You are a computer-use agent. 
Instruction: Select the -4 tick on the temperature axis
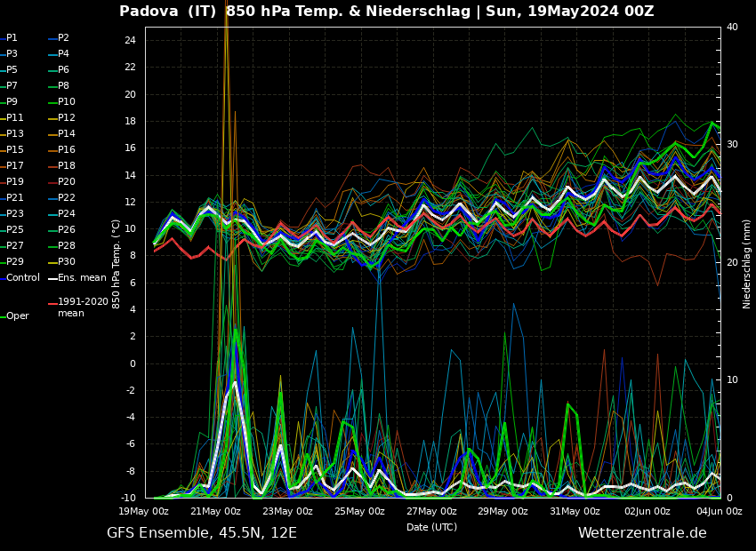tap(131, 418)
